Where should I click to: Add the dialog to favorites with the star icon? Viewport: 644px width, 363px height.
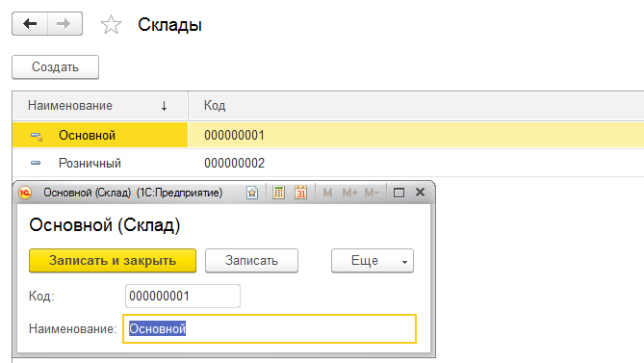tap(252, 193)
